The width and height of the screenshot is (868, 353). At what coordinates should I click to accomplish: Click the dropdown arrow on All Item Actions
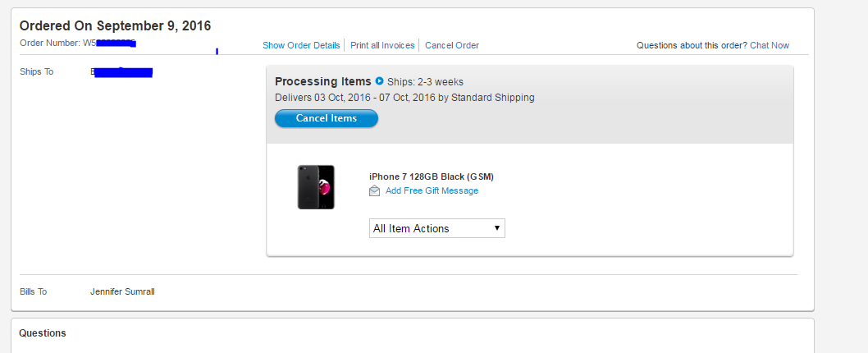[x=496, y=228]
